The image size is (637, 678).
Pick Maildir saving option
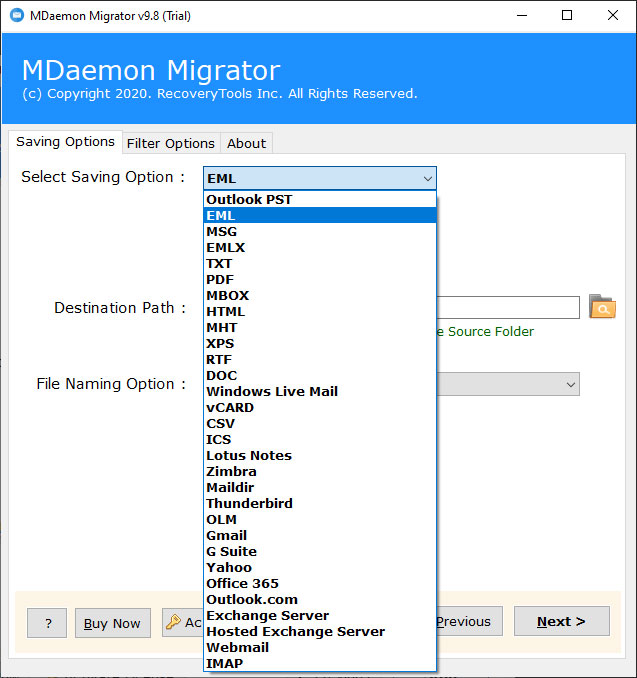coord(320,487)
